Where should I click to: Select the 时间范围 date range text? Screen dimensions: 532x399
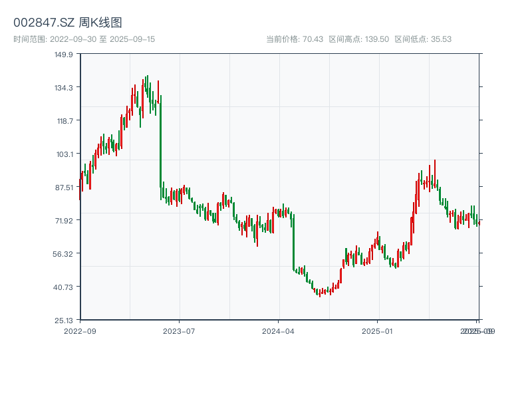click(x=84, y=39)
